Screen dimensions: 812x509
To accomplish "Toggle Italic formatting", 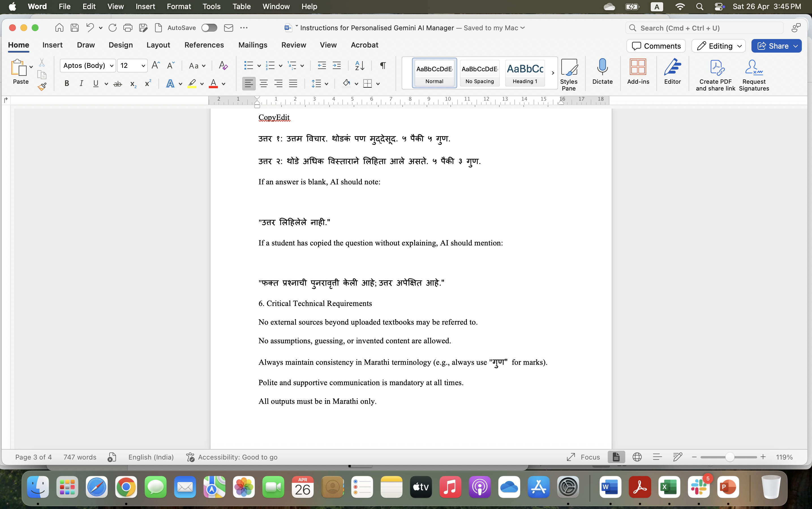I will [x=81, y=83].
